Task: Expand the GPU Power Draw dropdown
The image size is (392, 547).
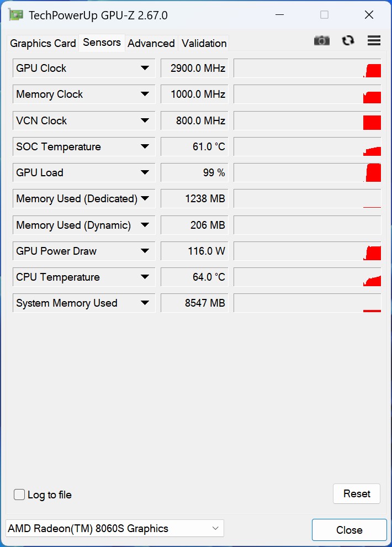Action: (x=145, y=251)
